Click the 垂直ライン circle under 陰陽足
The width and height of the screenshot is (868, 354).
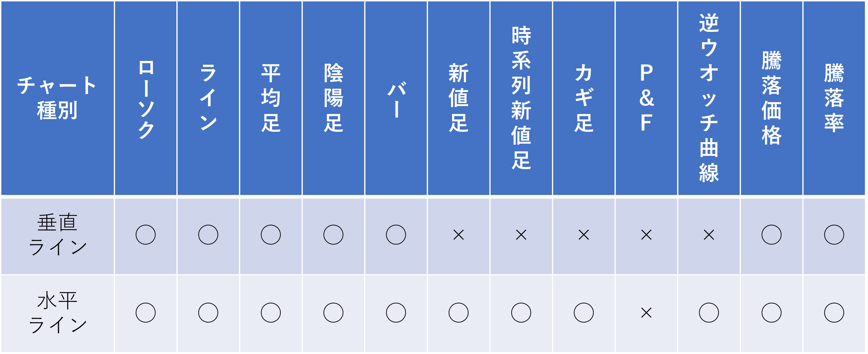click(x=333, y=235)
